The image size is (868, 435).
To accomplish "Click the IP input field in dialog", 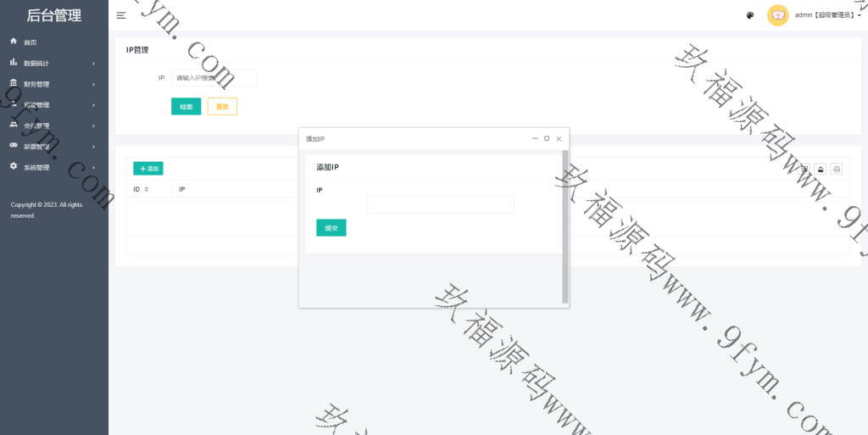I will pyautogui.click(x=440, y=204).
